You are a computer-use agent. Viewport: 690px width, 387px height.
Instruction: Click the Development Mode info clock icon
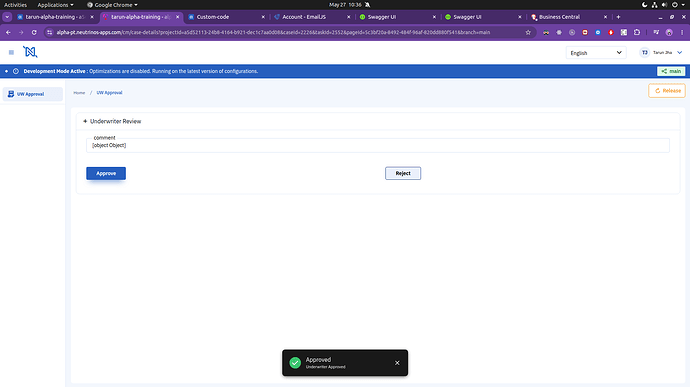[x=16, y=71]
